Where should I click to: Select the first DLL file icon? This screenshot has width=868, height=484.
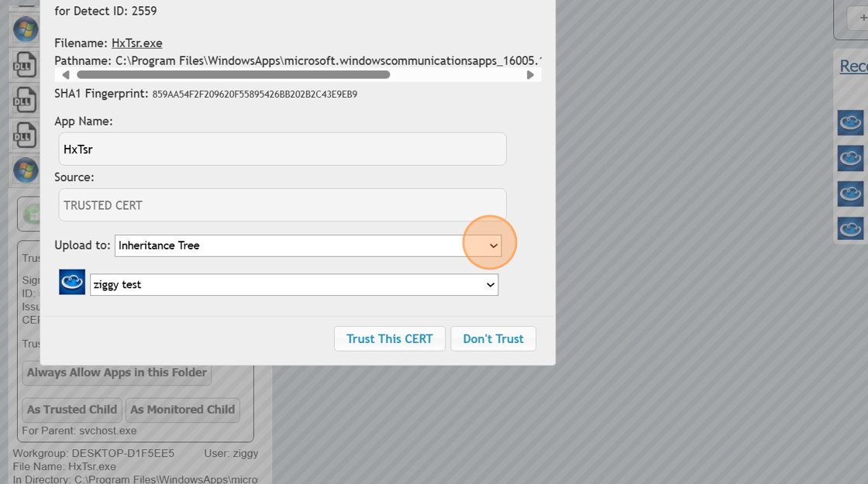[x=25, y=65]
